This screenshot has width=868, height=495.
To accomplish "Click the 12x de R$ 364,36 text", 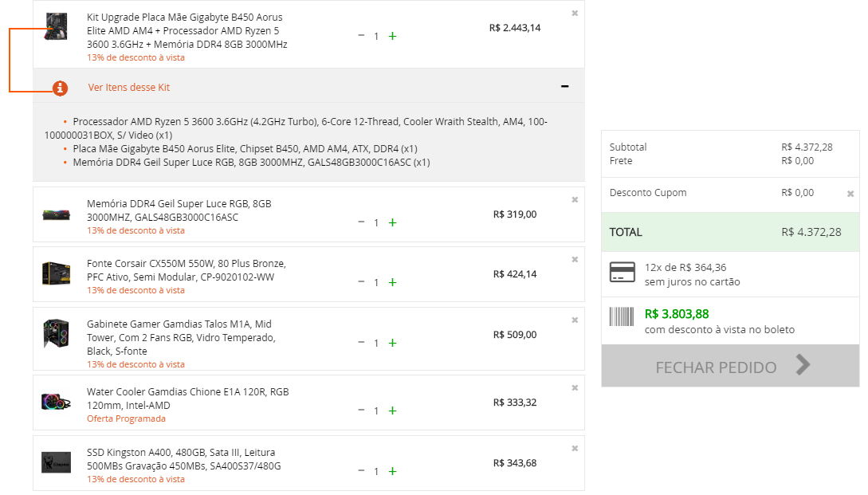I will pos(685,268).
